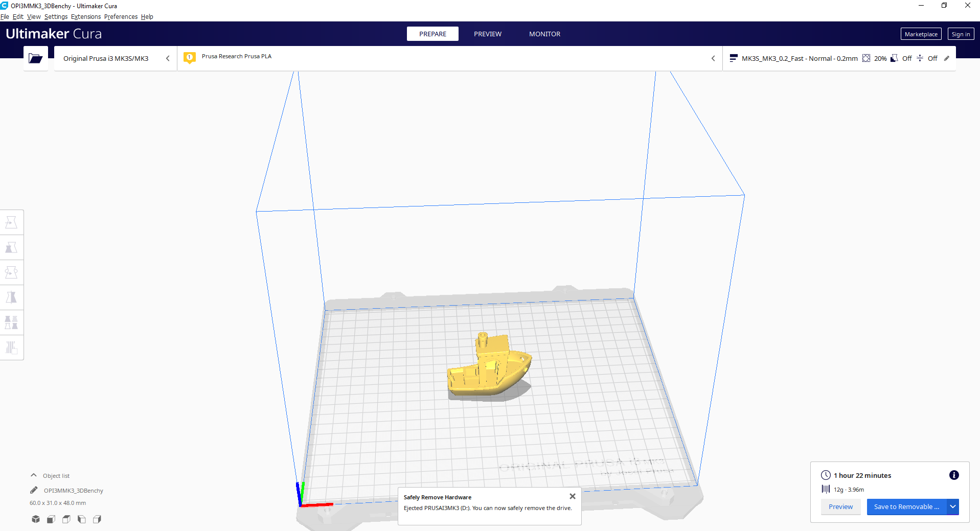Show print info via info circle icon
980x531 pixels.
[954, 475]
